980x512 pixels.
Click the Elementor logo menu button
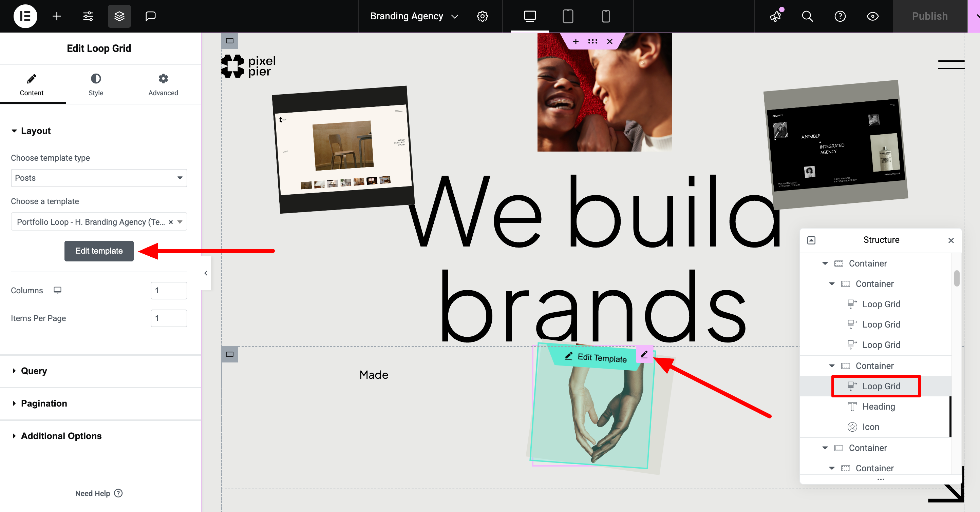tap(25, 16)
